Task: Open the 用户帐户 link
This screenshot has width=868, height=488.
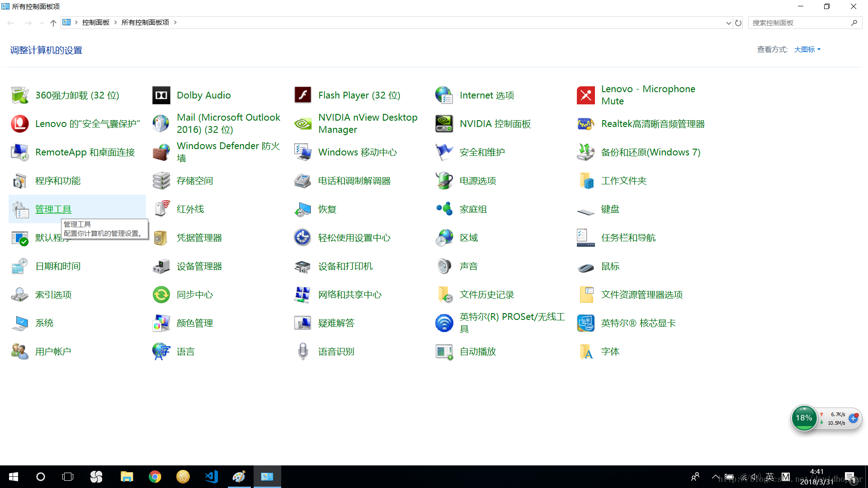Action: (x=53, y=352)
